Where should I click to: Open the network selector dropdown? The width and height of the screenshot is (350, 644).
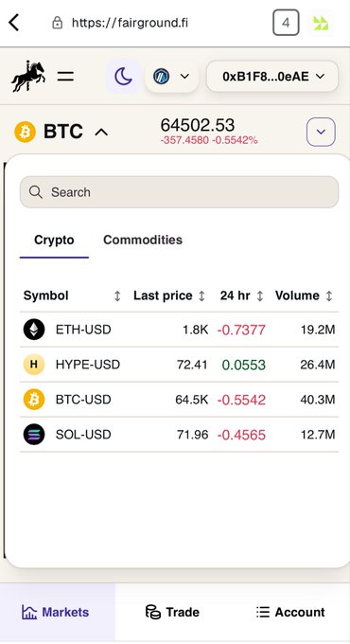tap(171, 77)
